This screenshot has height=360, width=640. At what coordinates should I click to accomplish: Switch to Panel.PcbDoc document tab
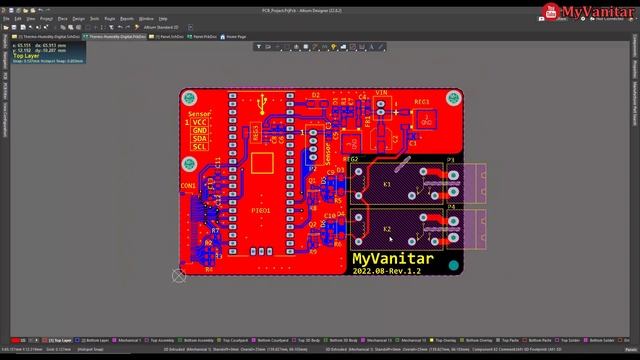pyautogui.click(x=202, y=37)
